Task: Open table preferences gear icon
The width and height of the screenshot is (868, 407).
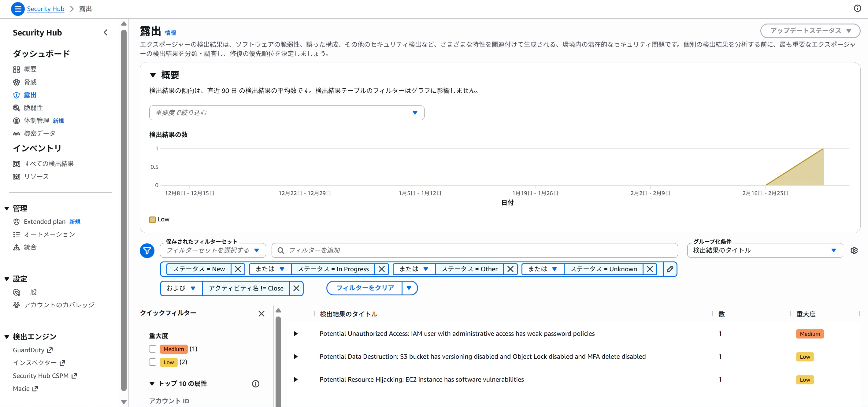Action: tap(854, 250)
